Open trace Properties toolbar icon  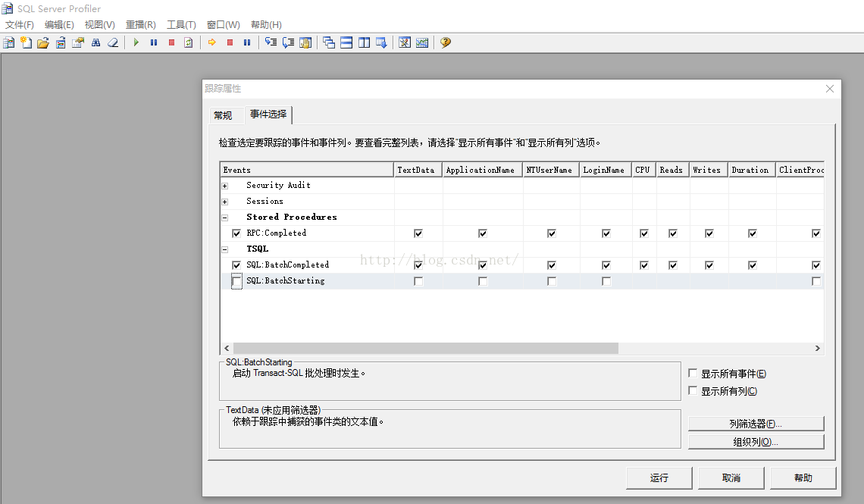pos(78,42)
